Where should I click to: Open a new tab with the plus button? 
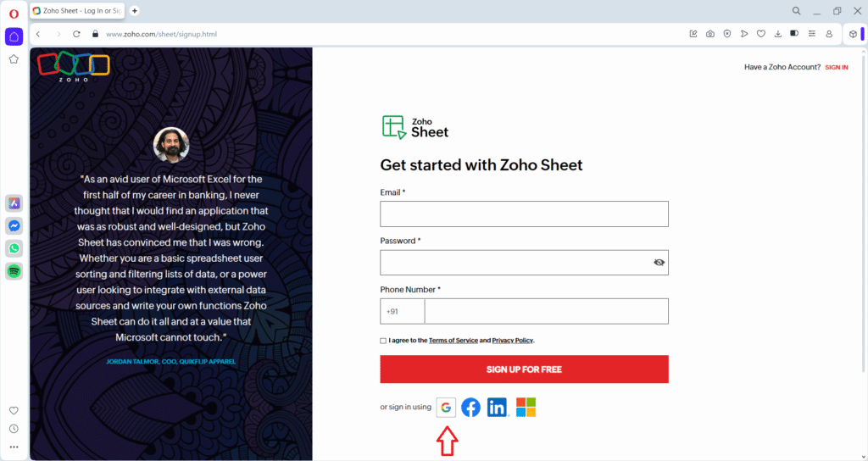pyautogui.click(x=135, y=11)
